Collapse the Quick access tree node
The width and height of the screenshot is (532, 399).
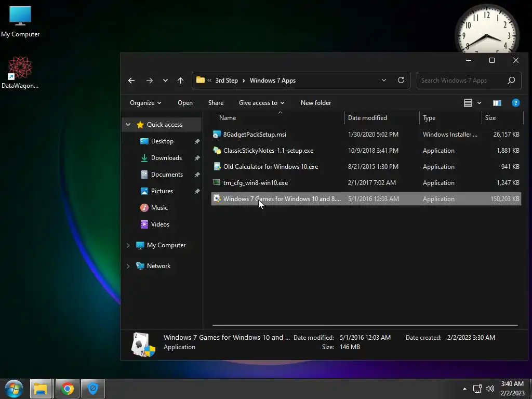(128, 125)
